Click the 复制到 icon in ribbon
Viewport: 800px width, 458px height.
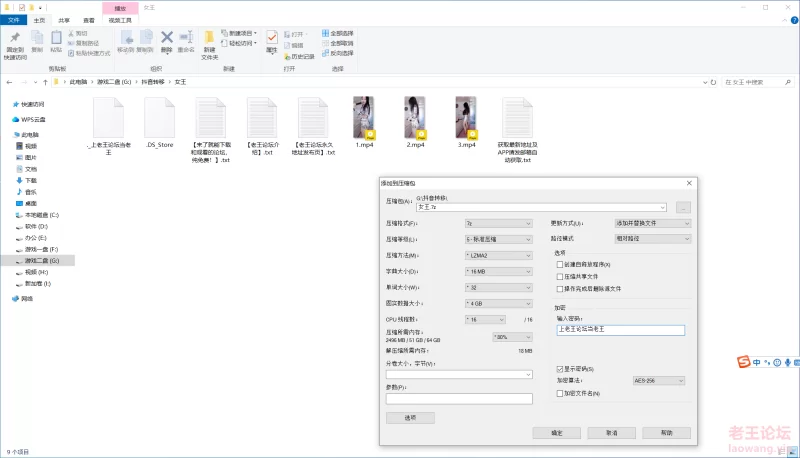(146, 38)
